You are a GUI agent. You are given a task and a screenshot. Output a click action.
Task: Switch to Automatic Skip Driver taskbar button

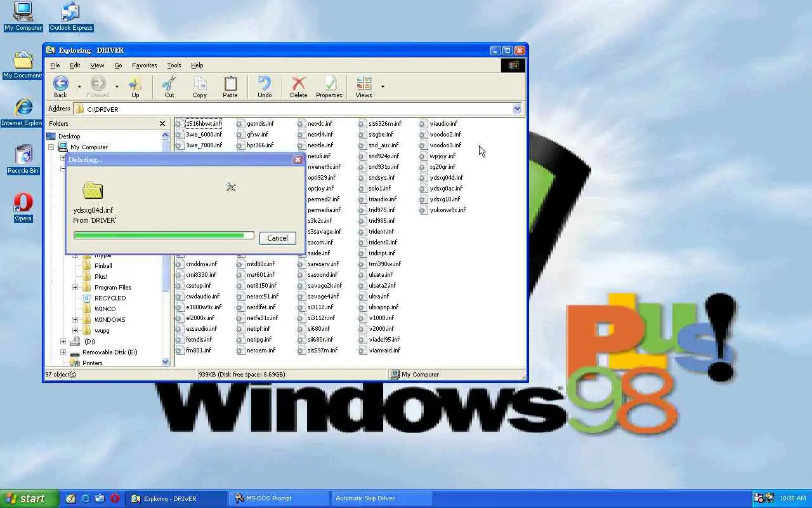point(382,498)
